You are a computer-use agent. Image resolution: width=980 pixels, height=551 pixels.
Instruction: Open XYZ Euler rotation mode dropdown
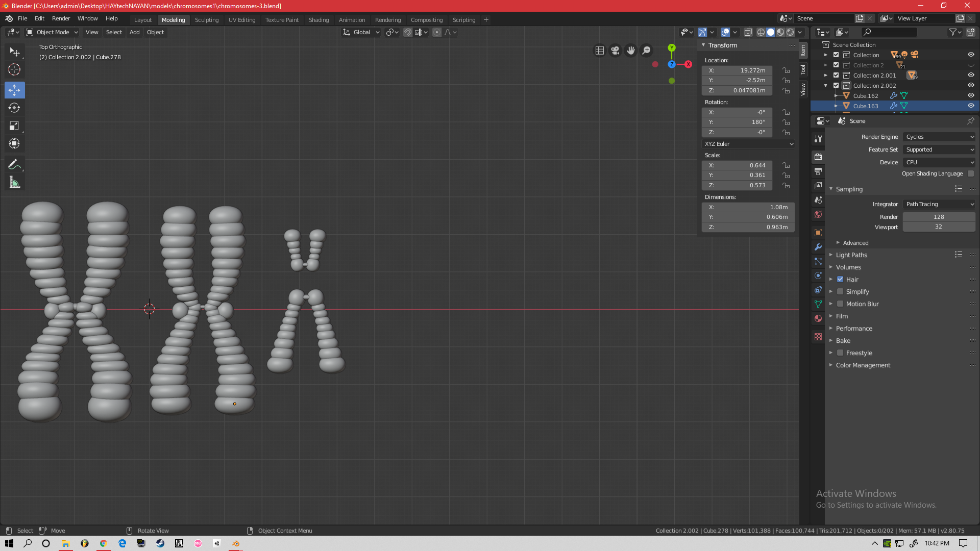pos(748,144)
